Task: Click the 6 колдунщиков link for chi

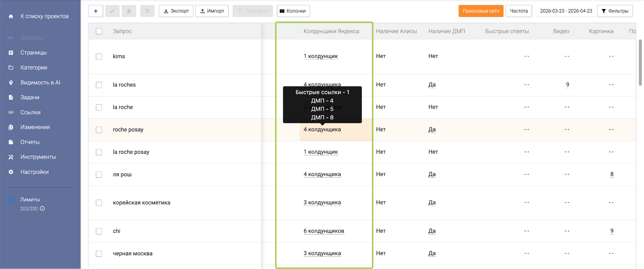Action: [x=324, y=231]
